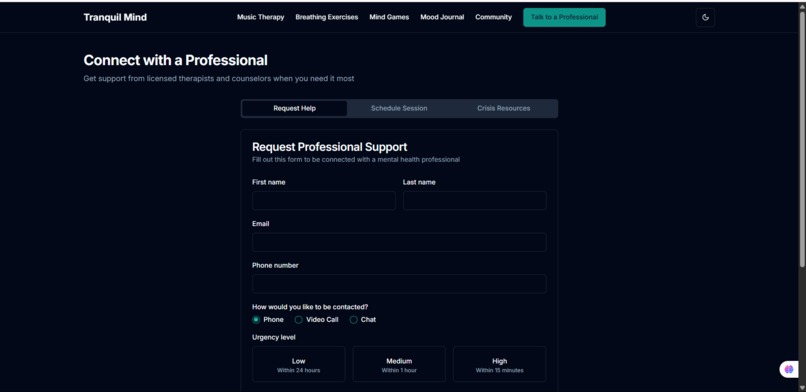Click the 'Urgency level' label
806x392 pixels.
click(x=273, y=337)
